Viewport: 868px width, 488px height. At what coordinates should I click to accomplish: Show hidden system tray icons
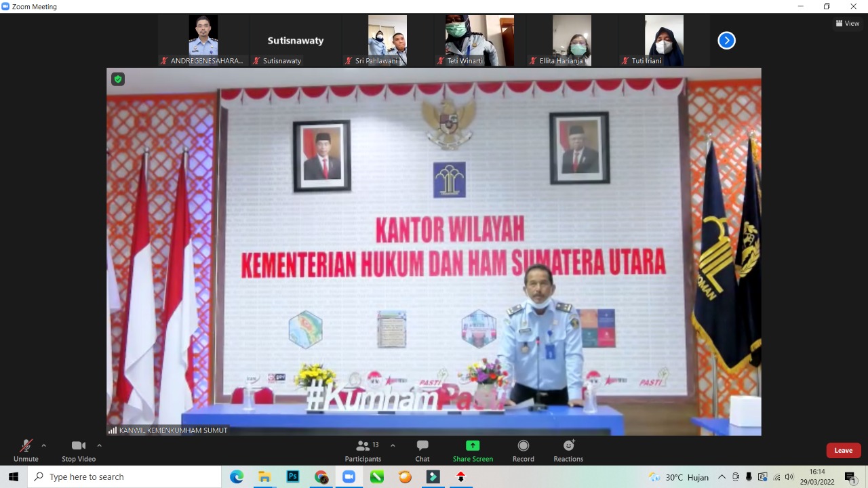click(x=722, y=476)
